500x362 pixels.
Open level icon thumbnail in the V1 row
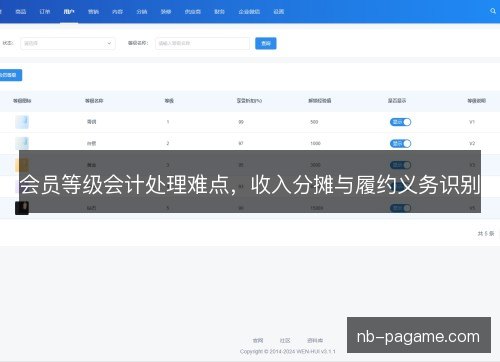point(22,122)
